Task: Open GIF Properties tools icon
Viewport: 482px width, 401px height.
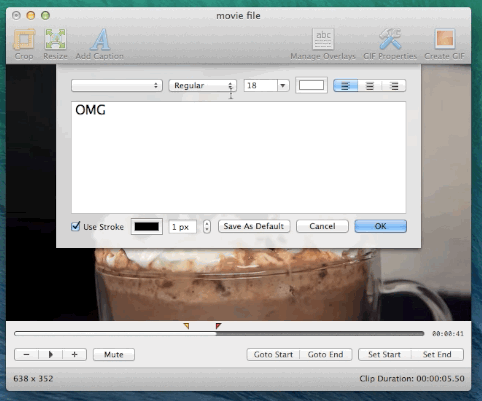Action: point(390,39)
